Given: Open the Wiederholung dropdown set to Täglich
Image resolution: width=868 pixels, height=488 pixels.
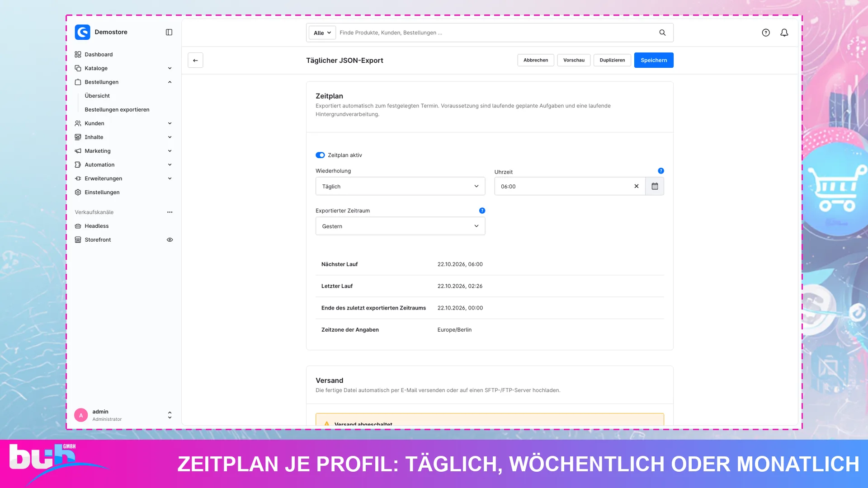Looking at the screenshot, I should 400,186.
